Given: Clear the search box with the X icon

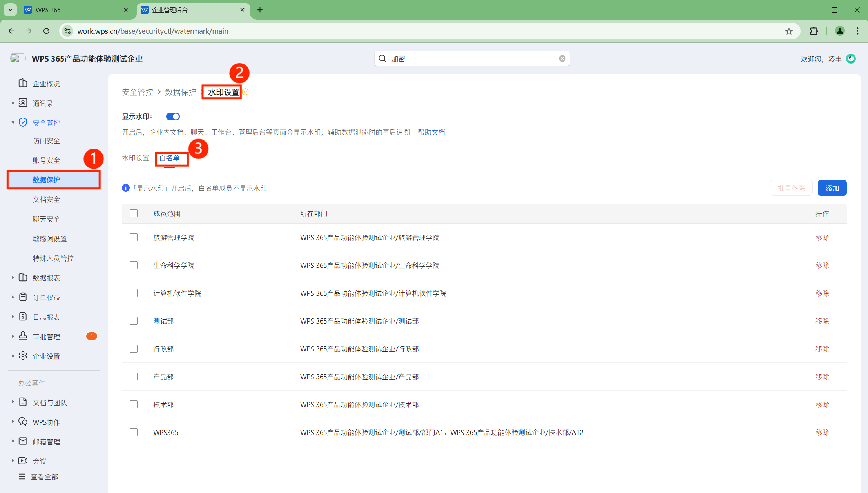Looking at the screenshot, I should pyautogui.click(x=562, y=58).
